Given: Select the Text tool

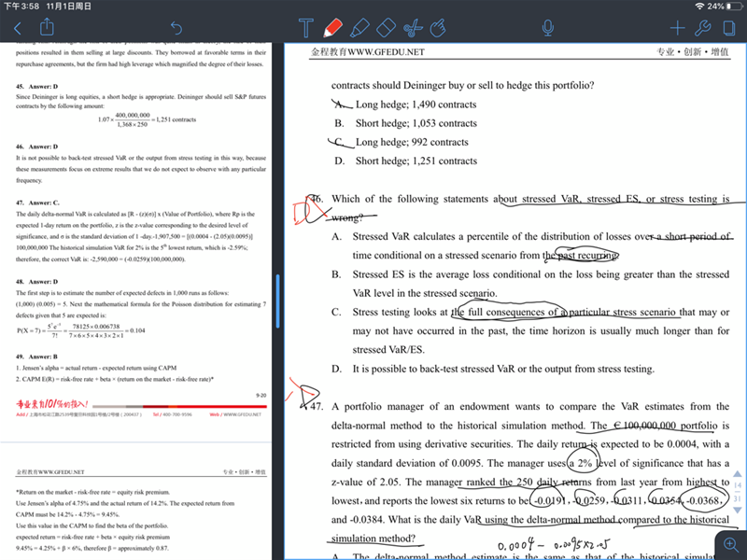Looking at the screenshot, I should (305, 28).
